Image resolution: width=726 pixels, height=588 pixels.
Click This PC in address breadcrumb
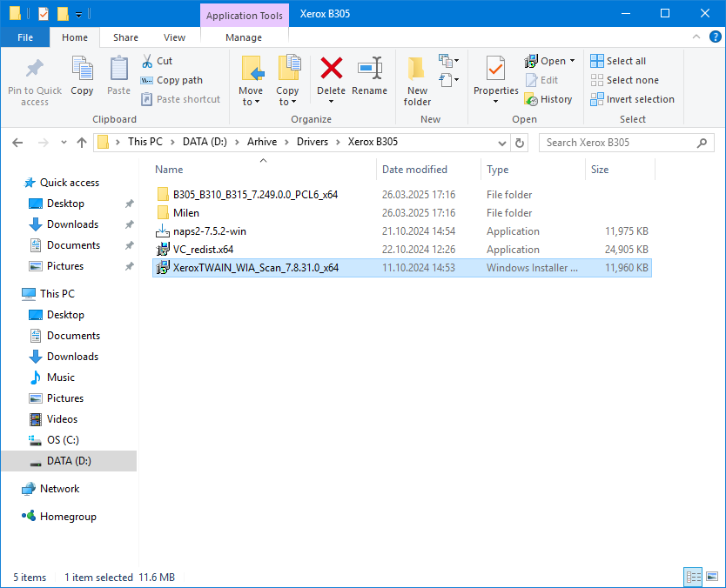pos(145,142)
